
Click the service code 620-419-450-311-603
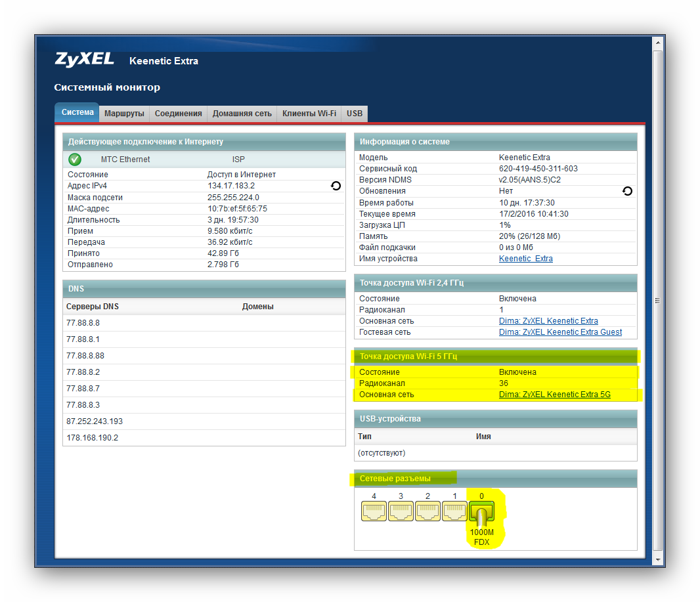click(538, 168)
